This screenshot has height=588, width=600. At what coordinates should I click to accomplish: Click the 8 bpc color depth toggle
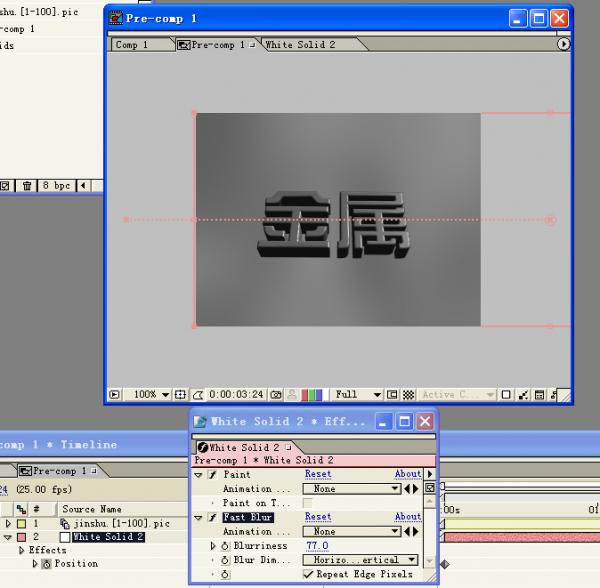56,186
